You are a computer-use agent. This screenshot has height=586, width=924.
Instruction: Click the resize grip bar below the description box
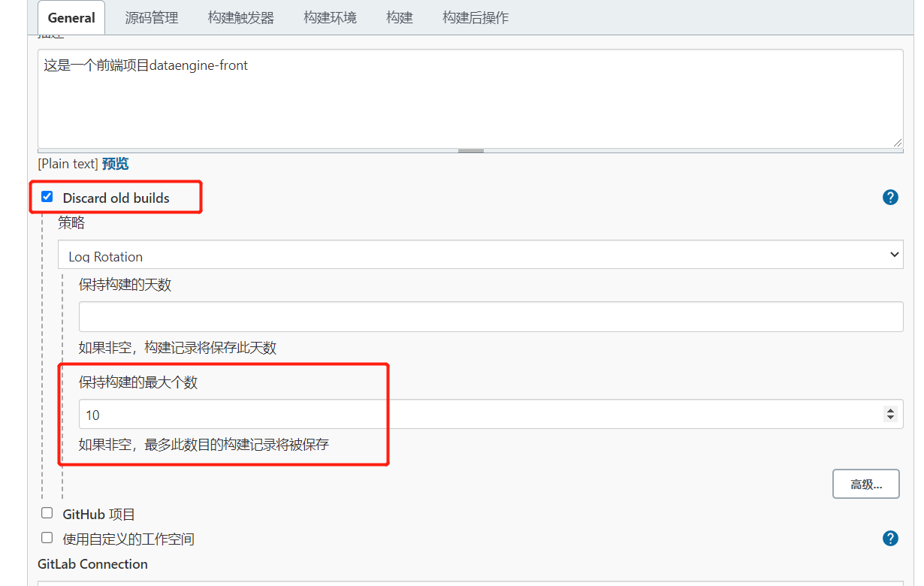(470, 151)
